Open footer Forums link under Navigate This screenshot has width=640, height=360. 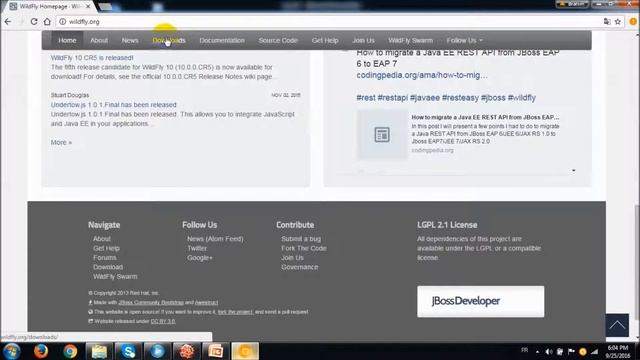pyautogui.click(x=104, y=258)
